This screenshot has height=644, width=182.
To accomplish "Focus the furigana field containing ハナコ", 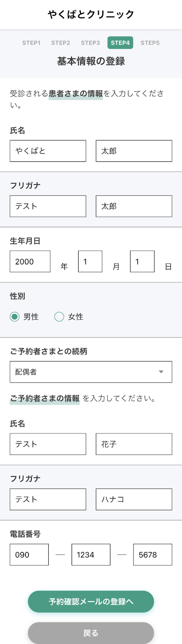I will (x=134, y=500).
